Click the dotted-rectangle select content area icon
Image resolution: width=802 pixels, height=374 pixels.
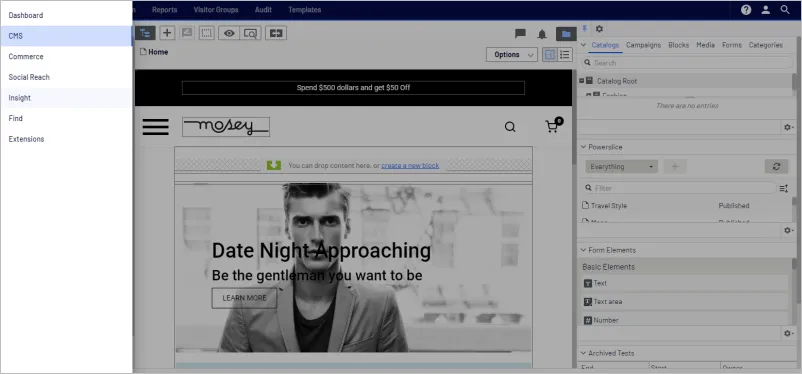(207, 33)
